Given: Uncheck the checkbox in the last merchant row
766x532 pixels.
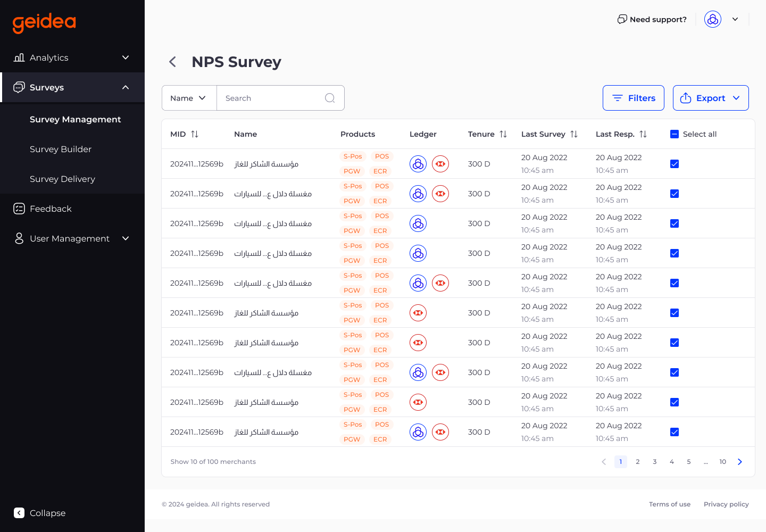Looking at the screenshot, I should point(674,432).
